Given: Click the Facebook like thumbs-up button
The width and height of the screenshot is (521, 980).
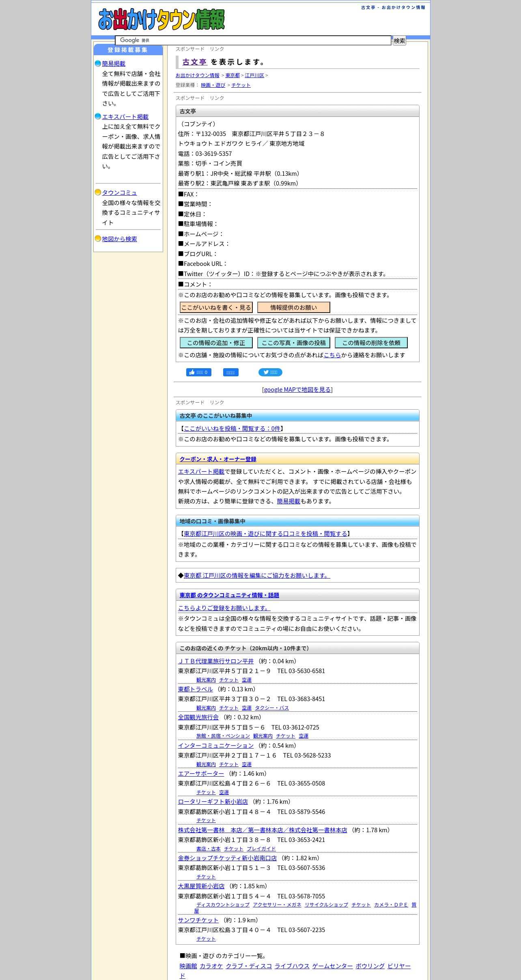Looking at the screenshot, I should tap(199, 372).
